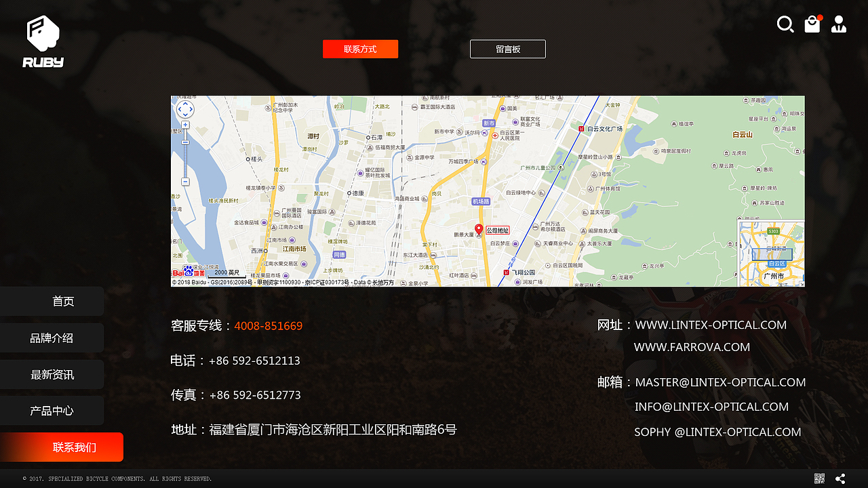868x488 pixels.
Task: Click the footer copyright text
Action: (117, 479)
